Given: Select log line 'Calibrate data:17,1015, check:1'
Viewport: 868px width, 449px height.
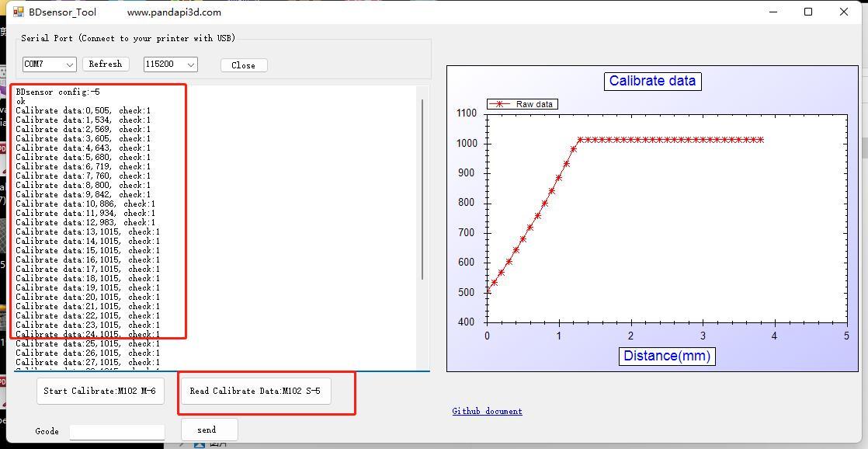Looking at the screenshot, I should (88, 269).
